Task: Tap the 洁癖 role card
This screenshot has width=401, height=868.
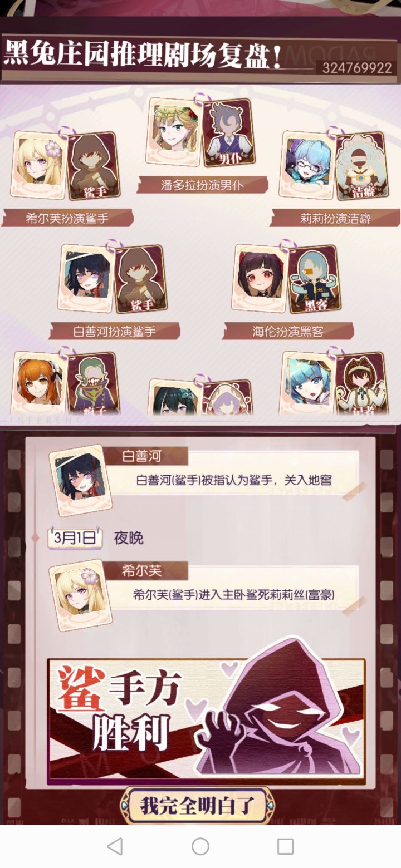Action: (361, 166)
